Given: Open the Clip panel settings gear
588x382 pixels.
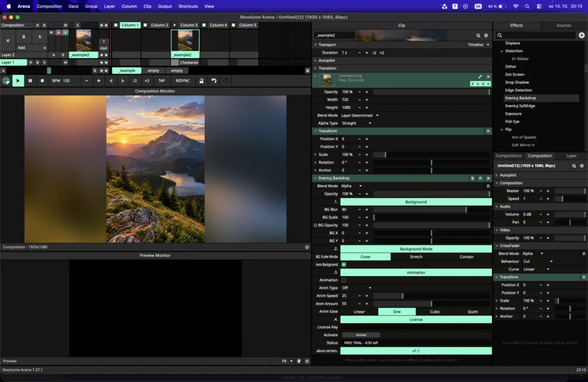Looking at the screenshot, I should coord(486,36).
